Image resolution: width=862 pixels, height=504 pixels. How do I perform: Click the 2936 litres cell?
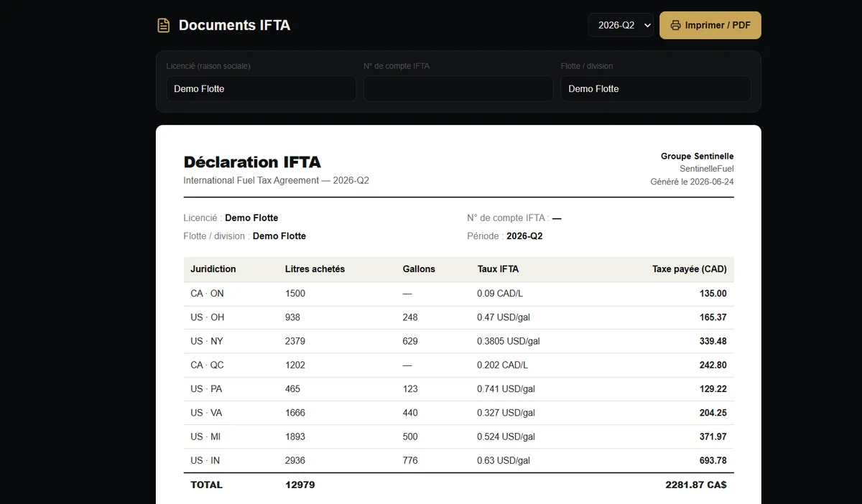[x=295, y=460]
